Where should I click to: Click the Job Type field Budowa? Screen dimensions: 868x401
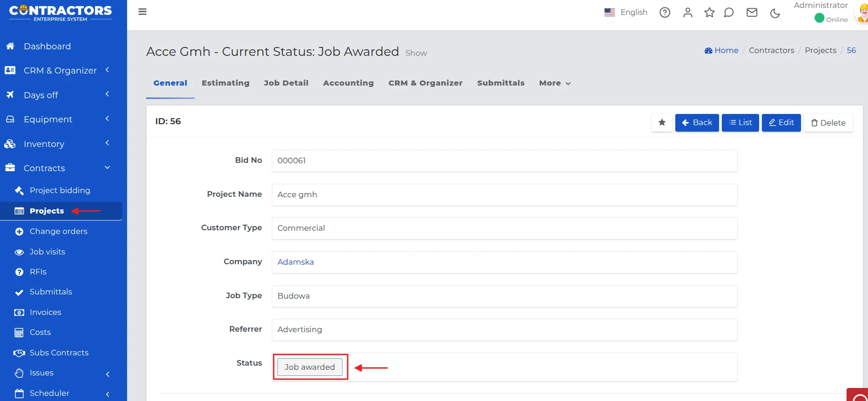(x=505, y=296)
